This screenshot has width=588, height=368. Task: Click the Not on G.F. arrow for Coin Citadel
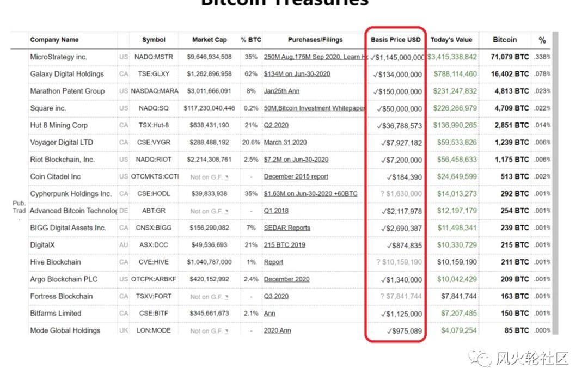[x=226, y=177]
